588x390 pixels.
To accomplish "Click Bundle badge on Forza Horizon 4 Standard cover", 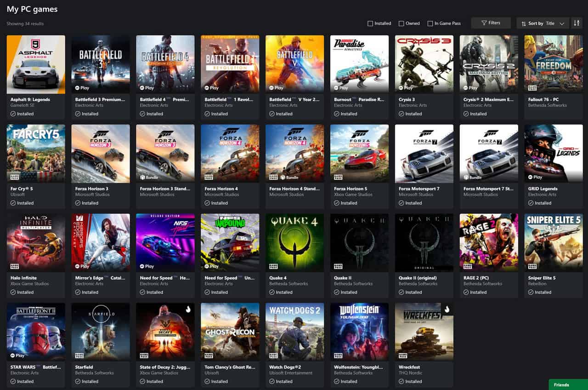I will coord(289,177).
